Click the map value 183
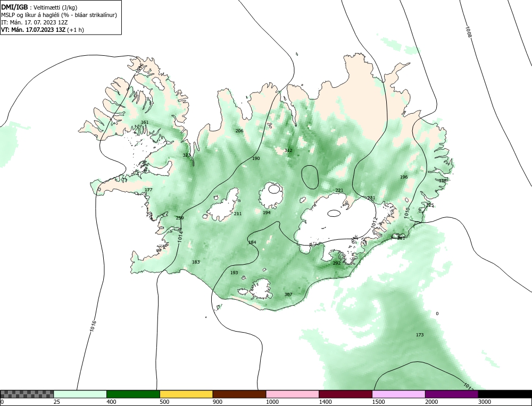532x406 pixels. (x=196, y=262)
